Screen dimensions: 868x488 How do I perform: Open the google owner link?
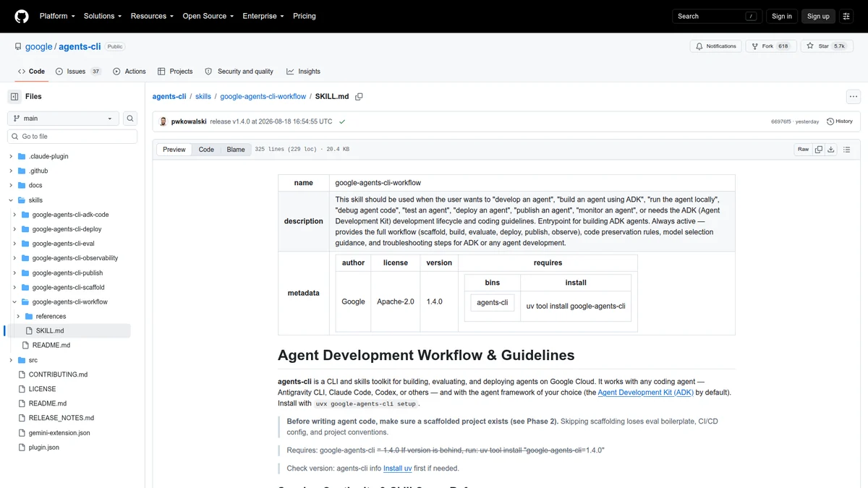coord(38,46)
